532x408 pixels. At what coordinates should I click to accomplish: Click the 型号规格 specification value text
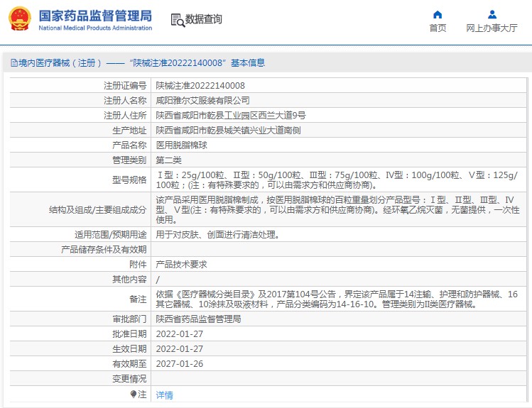[x=337, y=180]
